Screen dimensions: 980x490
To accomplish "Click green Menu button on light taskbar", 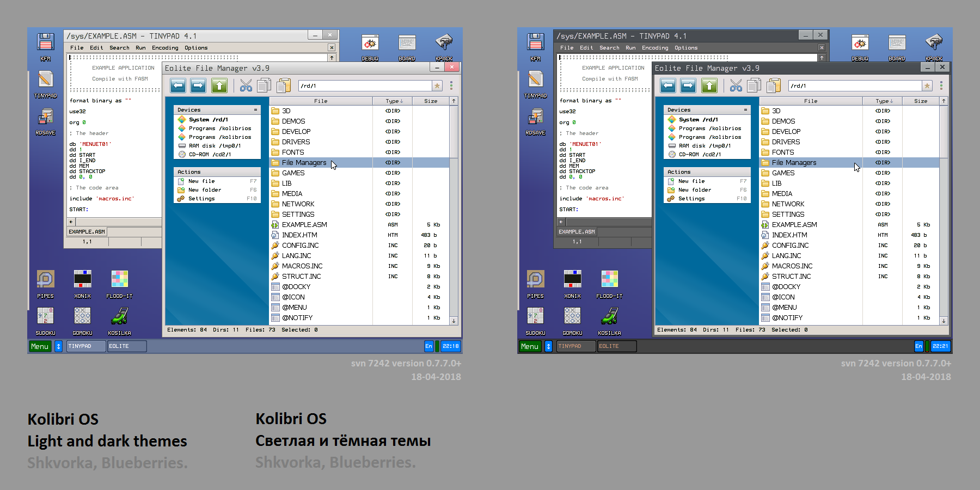I will (x=40, y=346).
